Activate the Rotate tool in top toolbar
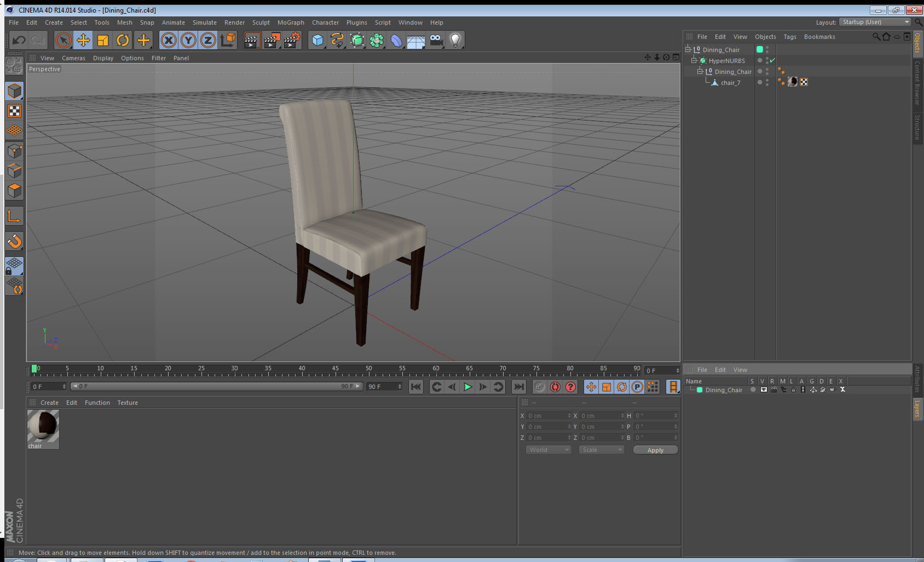 pyautogui.click(x=123, y=40)
